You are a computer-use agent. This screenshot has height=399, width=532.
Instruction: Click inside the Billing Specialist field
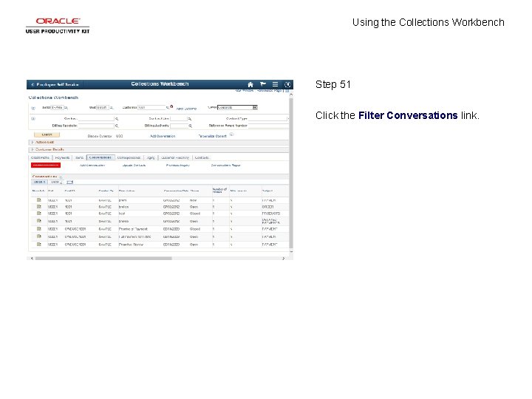[x=96, y=126]
